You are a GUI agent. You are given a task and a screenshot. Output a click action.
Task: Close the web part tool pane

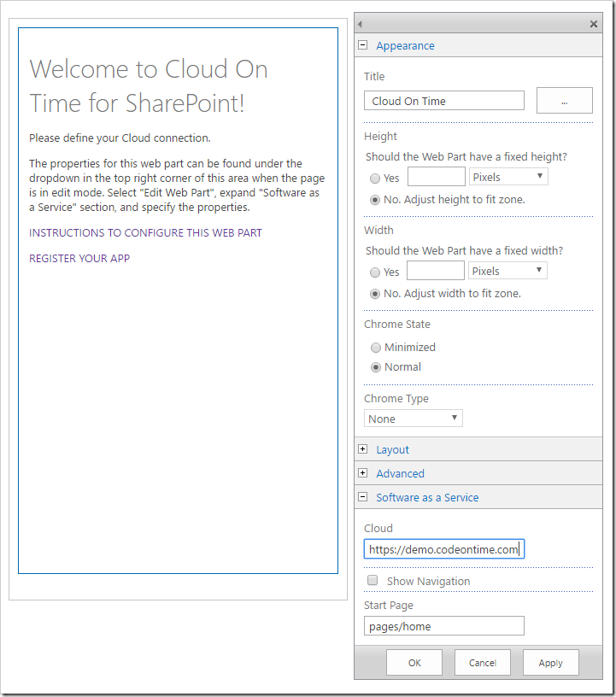(x=593, y=24)
